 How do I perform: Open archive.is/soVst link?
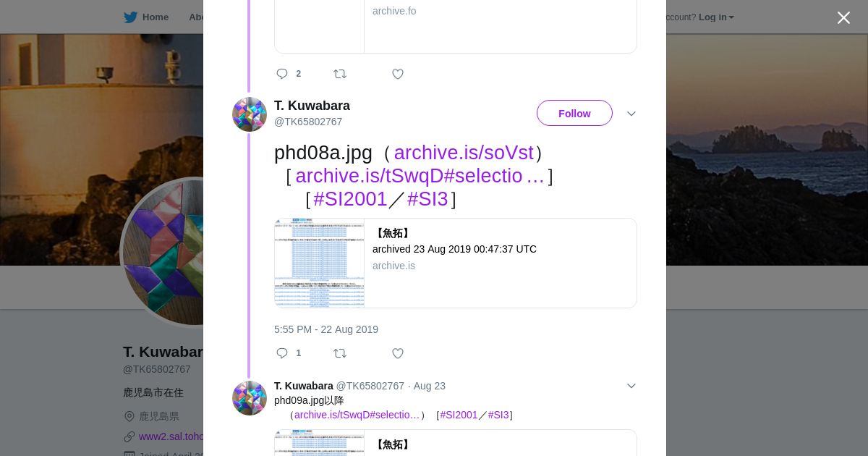point(464,153)
